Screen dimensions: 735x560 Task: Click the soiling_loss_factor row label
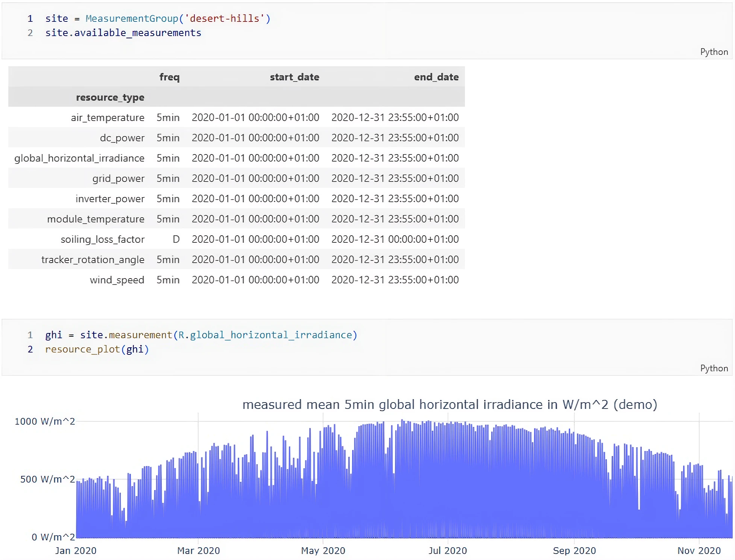(x=102, y=239)
